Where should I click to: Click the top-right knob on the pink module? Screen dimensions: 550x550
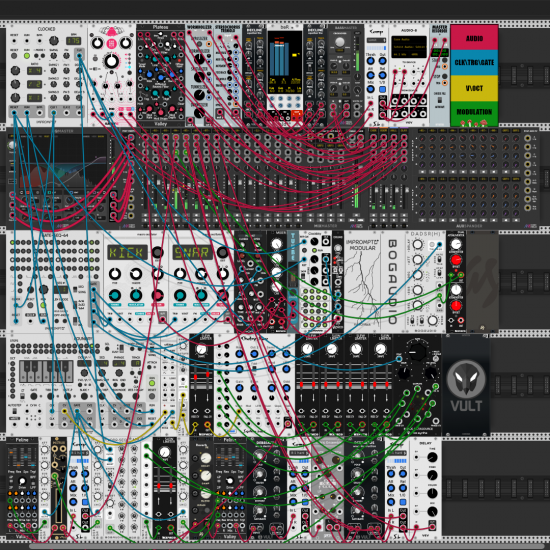[x=126, y=43]
